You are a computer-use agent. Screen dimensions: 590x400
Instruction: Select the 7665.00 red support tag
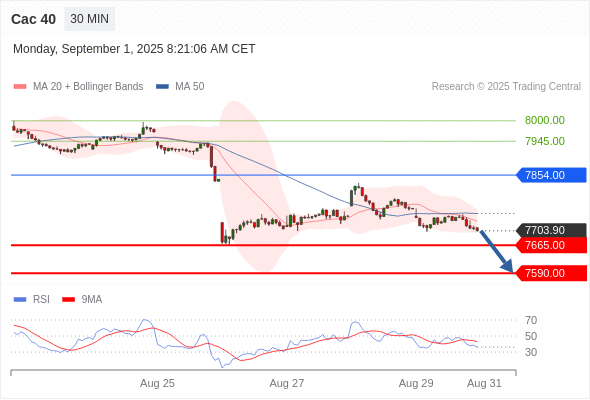(x=551, y=245)
